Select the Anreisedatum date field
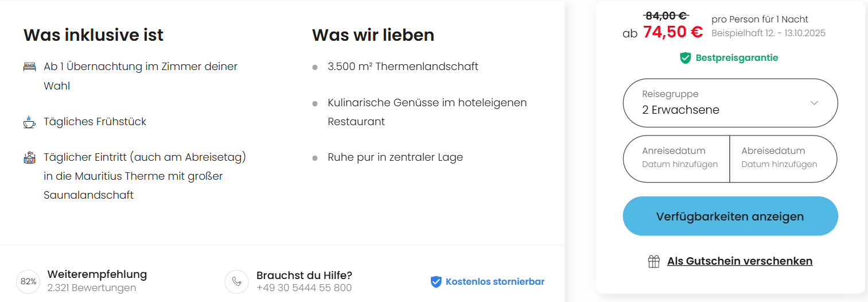868x302 pixels. [677, 158]
